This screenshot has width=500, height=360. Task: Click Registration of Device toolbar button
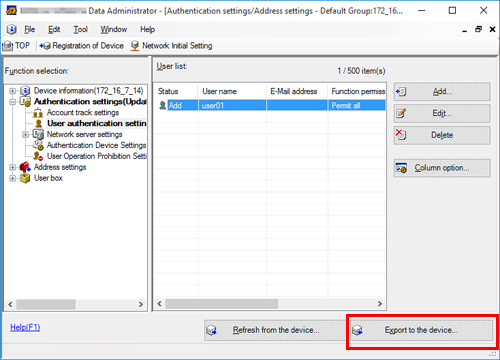81,46
